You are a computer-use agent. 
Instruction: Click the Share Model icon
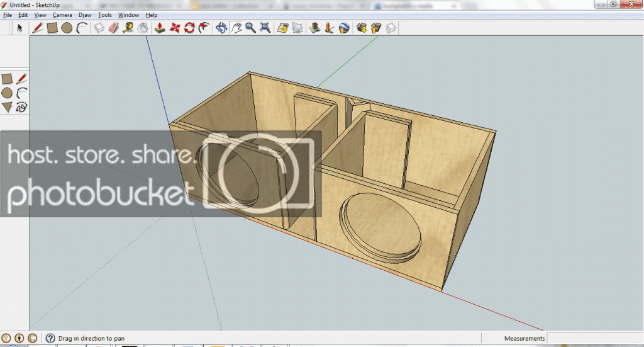coord(376,28)
